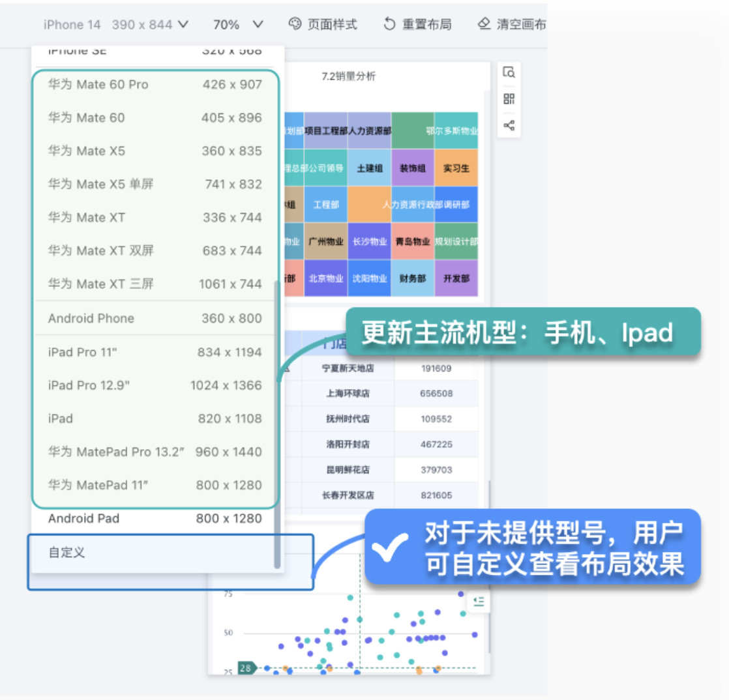Click the 土建组 treemap block
Image resolution: width=729 pixels, height=700 pixels.
tap(370, 168)
